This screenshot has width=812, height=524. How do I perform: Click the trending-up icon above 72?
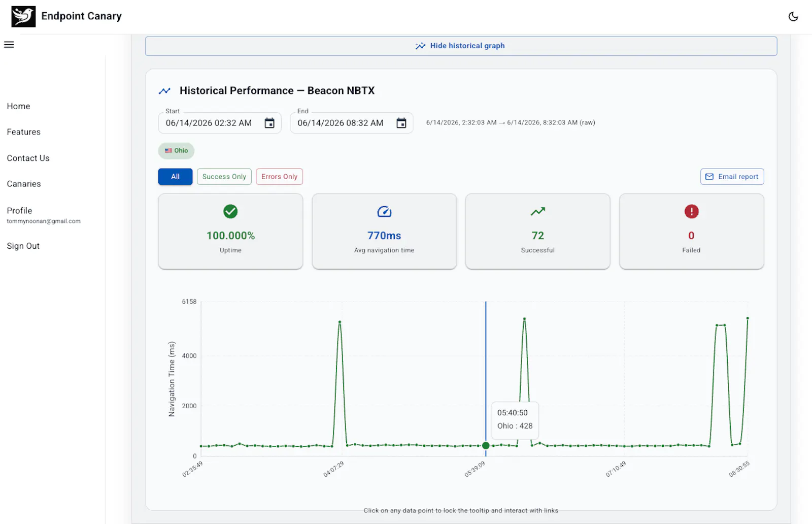click(538, 211)
